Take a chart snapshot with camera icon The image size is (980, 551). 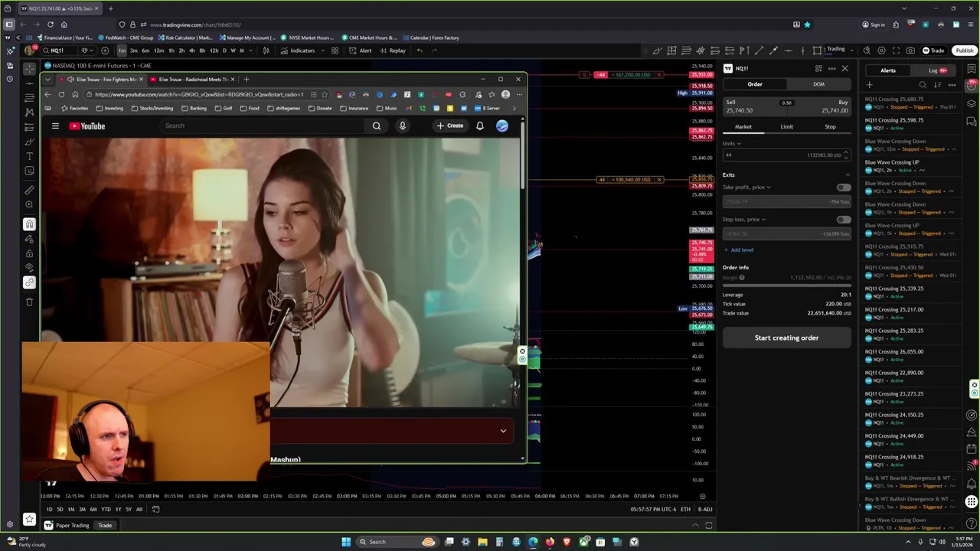(910, 51)
